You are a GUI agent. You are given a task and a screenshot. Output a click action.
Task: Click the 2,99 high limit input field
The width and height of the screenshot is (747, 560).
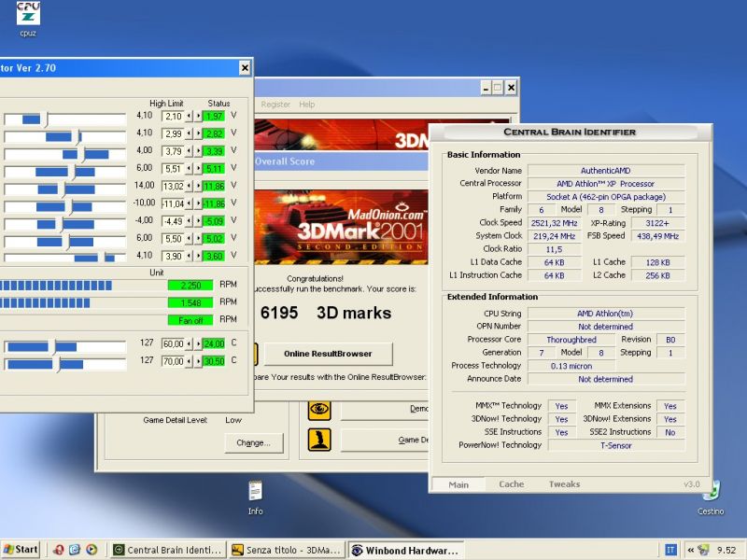click(x=174, y=133)
